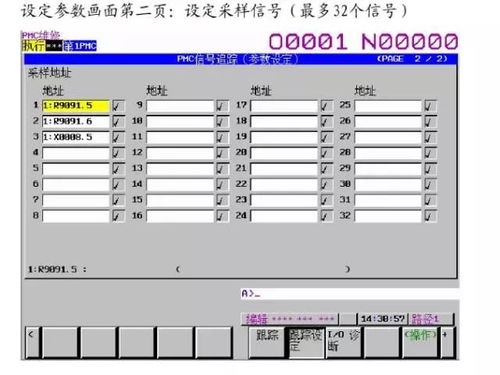
Task: Select address field 2 containing R9091.6
Action: [x=76, y=121]
